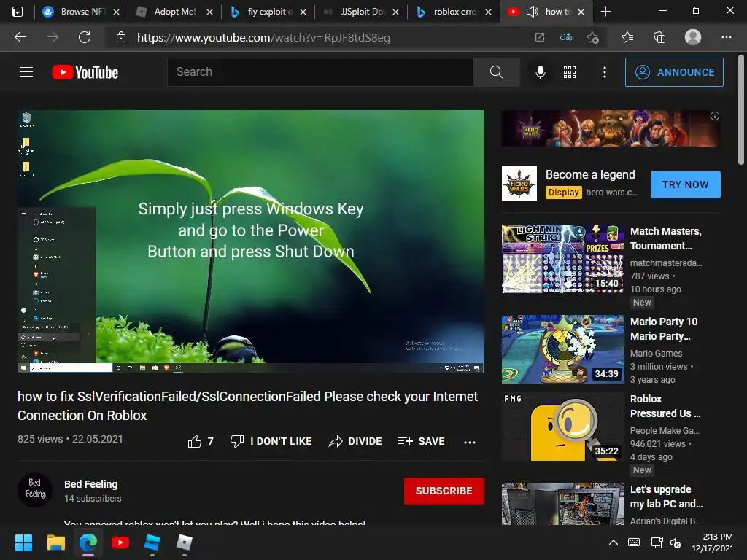Share video using DIVIDE arrow button
The height and width of the screenshot is (560, 747).
tap(355, 441)
